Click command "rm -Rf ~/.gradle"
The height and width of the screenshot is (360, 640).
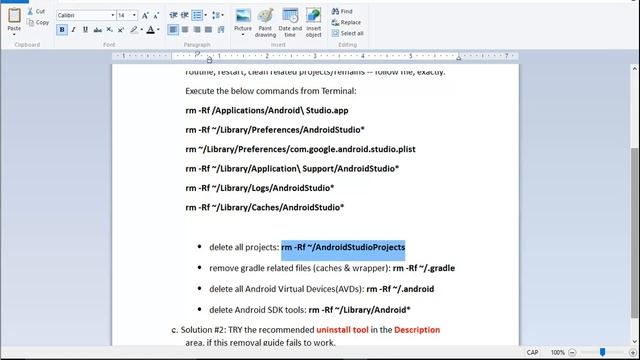tap(424, 268)
